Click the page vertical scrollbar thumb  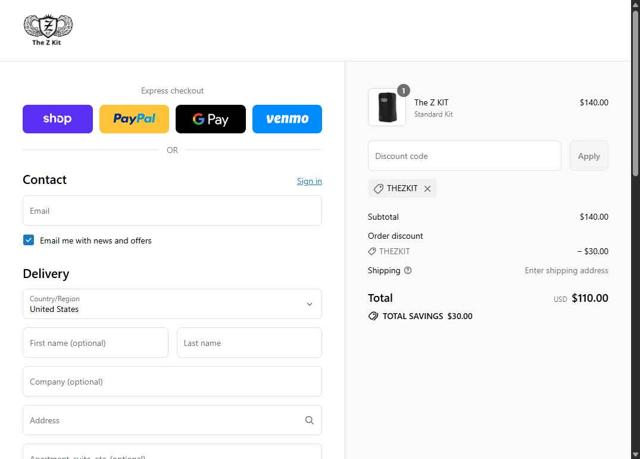636,93
